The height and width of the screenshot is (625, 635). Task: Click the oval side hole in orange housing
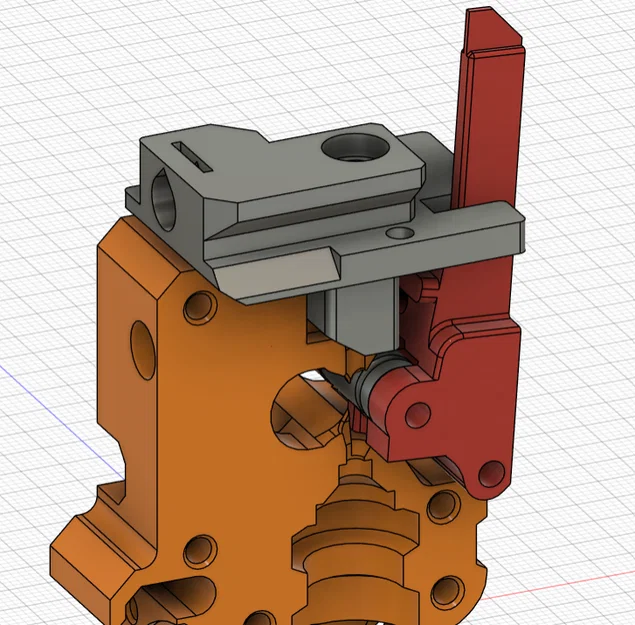143,350
